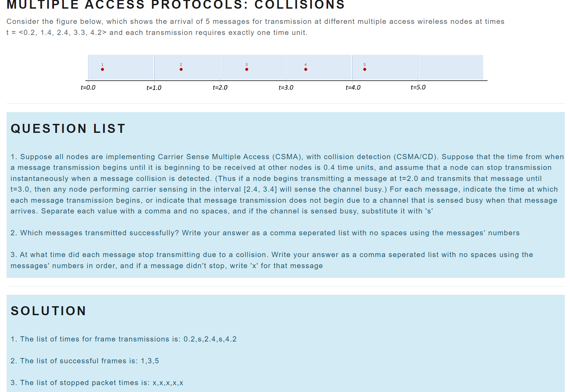Click the t=0.0 timeline label

pyautogui.click(x=88, y=88)
